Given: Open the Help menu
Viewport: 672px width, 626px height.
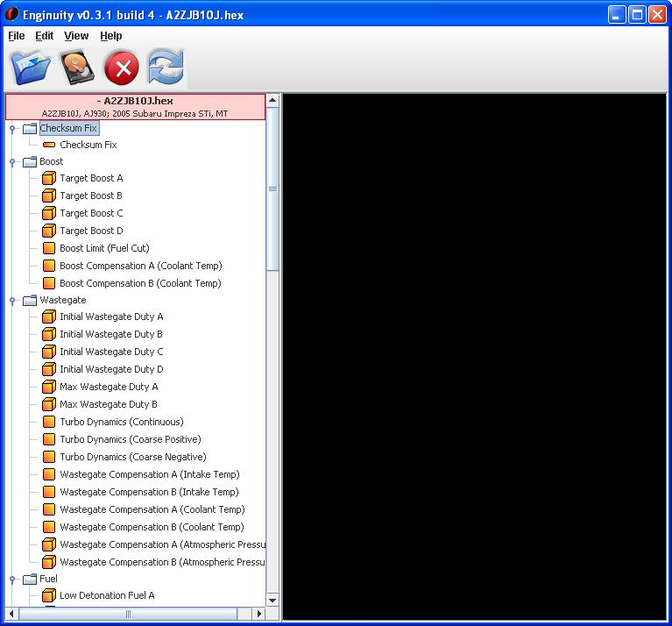Looking at the screenshot, I should 111,36.
